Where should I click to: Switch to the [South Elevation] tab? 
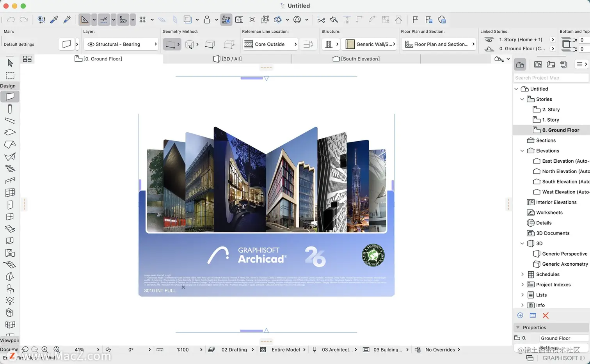tap(356, 59)
